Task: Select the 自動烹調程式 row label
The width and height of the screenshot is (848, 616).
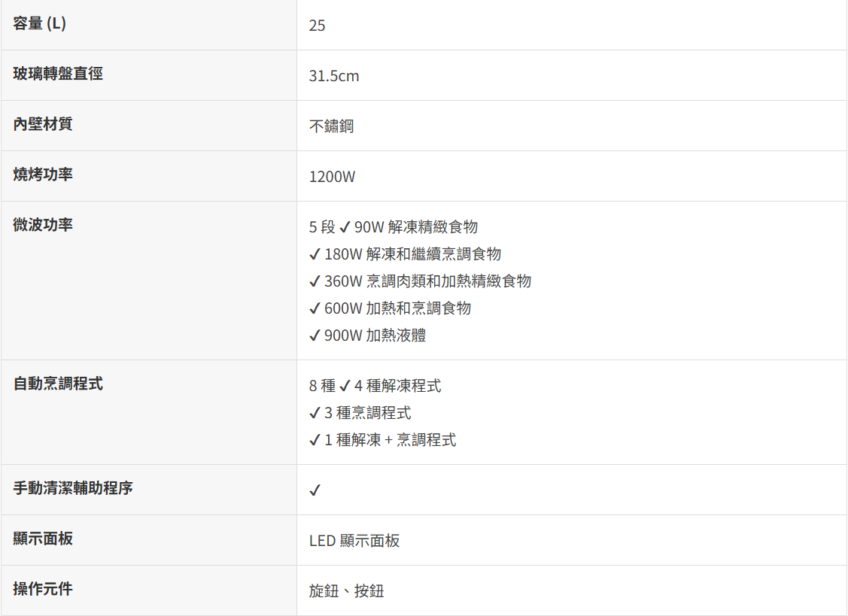Action: pos(58,384)
